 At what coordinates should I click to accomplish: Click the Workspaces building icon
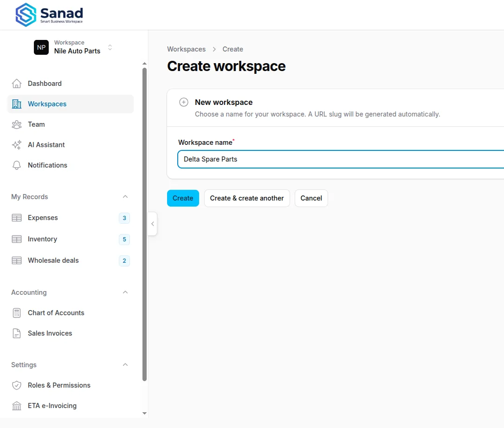(x=17, y=104)
